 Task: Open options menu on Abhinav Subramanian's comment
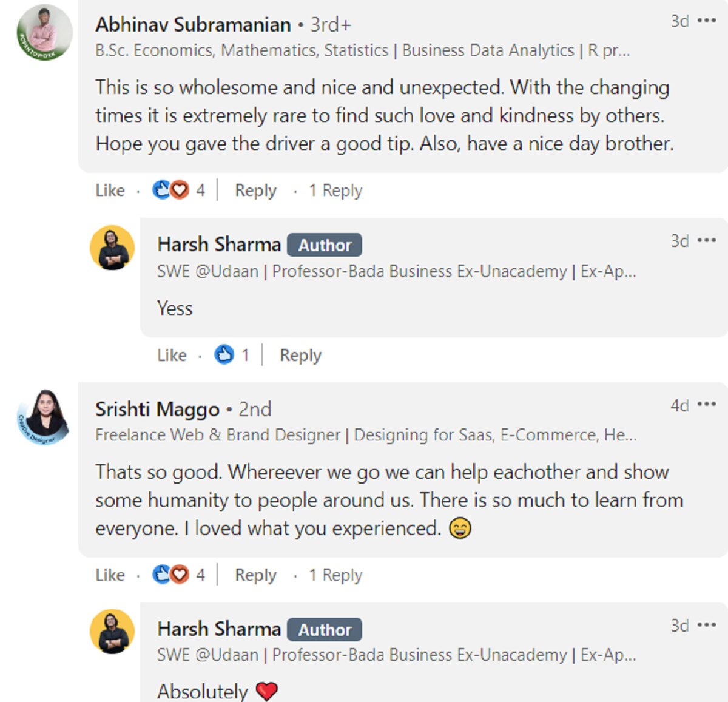706,21
